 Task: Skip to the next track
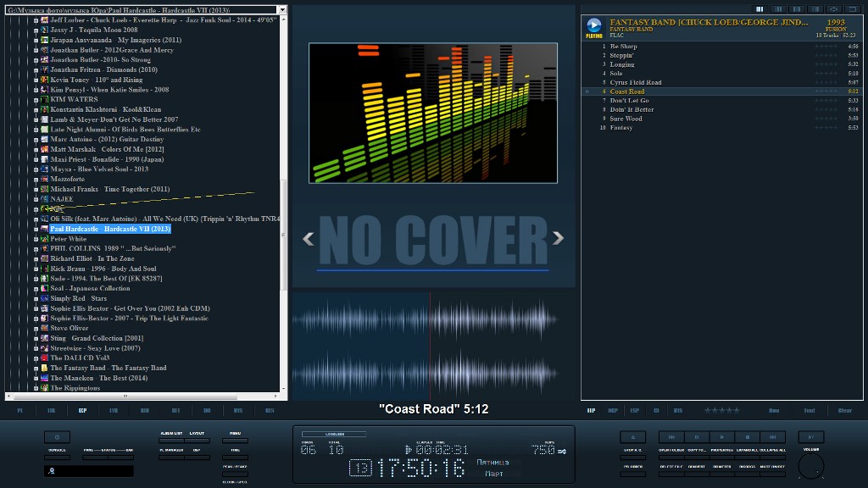[x=772, y=437]
